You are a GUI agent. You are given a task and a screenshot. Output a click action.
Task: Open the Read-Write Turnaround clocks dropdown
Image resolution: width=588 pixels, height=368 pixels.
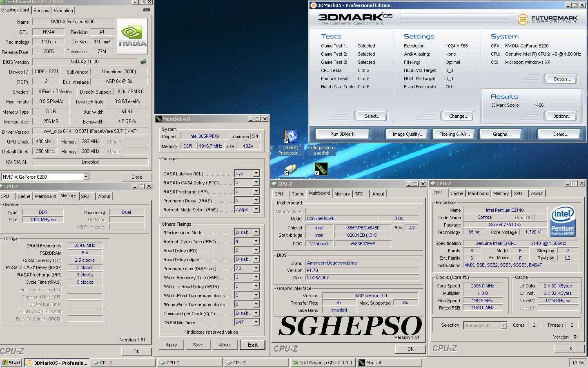coord(256,304)
